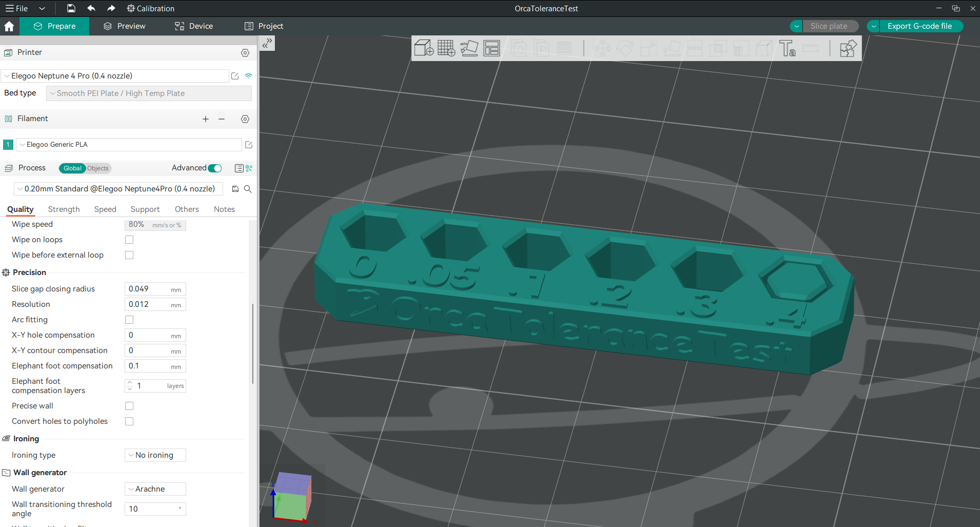Save the process preset icon
Viewport: 980px width, 527px height.
click(235, 189)
